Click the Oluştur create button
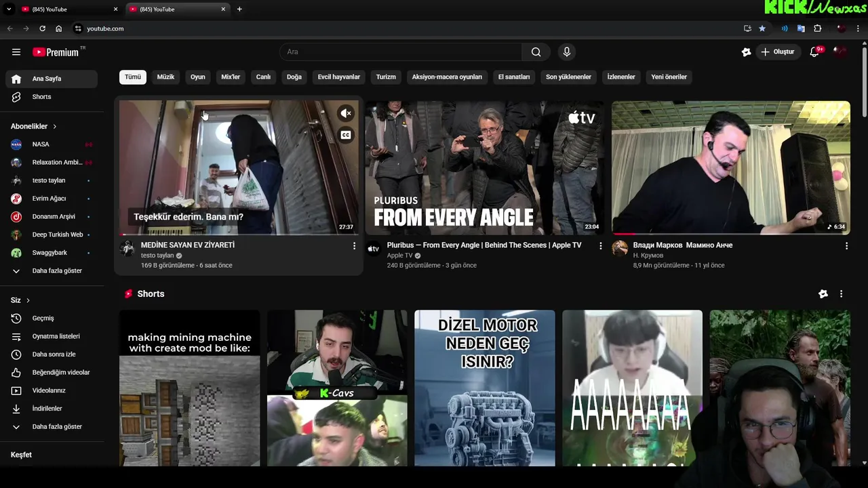The height and width of the screenshot is (488, 868). click(x=778, y=52)
